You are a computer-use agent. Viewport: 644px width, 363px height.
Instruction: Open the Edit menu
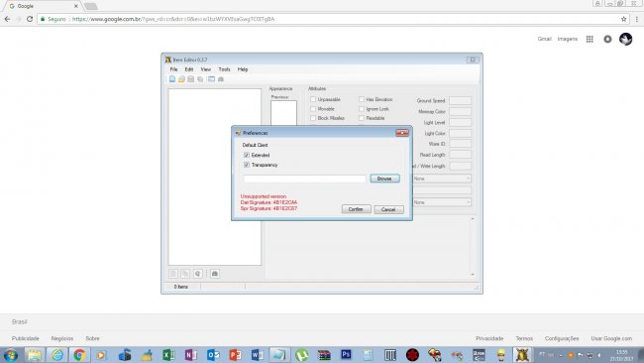(189, 69)
